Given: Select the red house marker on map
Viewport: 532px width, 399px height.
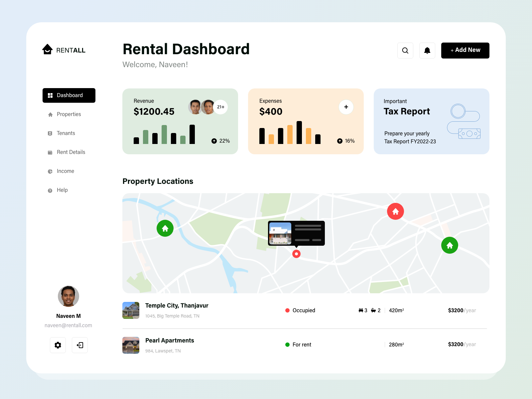Looking at the screenshot, I should point(395,211).
